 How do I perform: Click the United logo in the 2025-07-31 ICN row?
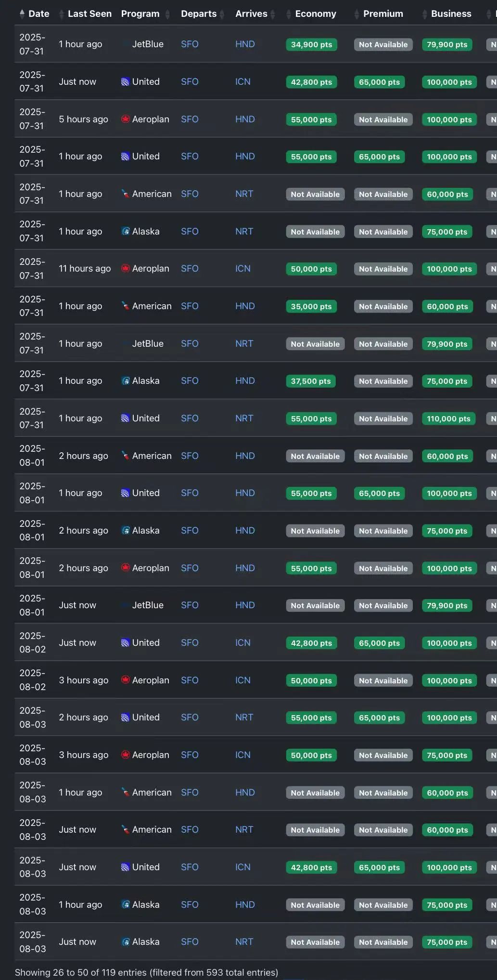pos(125,82)
